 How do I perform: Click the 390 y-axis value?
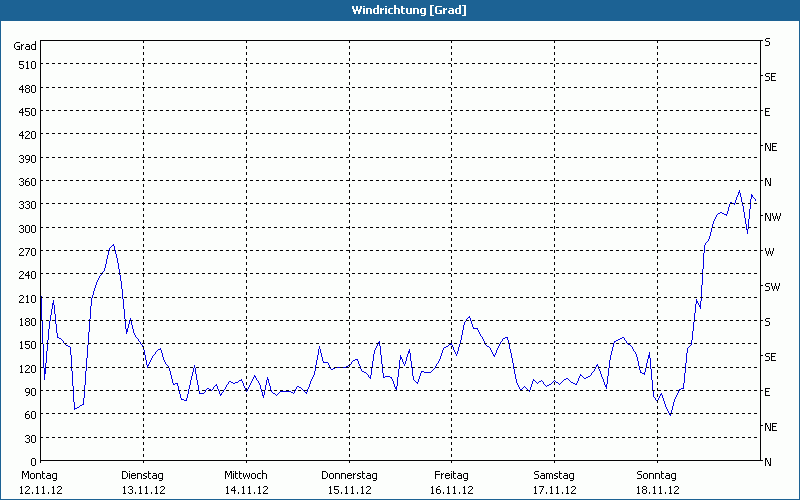28,159
